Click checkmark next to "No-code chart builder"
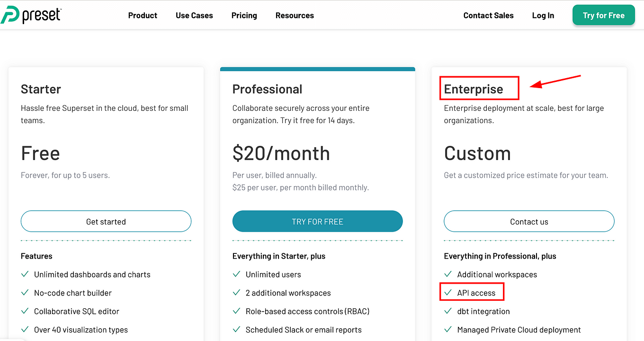The image size is (644, 341). coord(25,293)
